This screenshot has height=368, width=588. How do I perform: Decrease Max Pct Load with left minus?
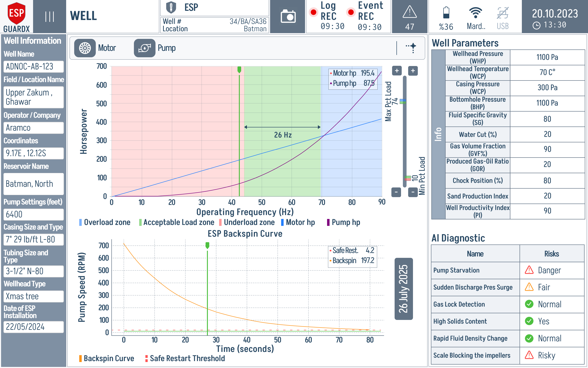(396, 192)
